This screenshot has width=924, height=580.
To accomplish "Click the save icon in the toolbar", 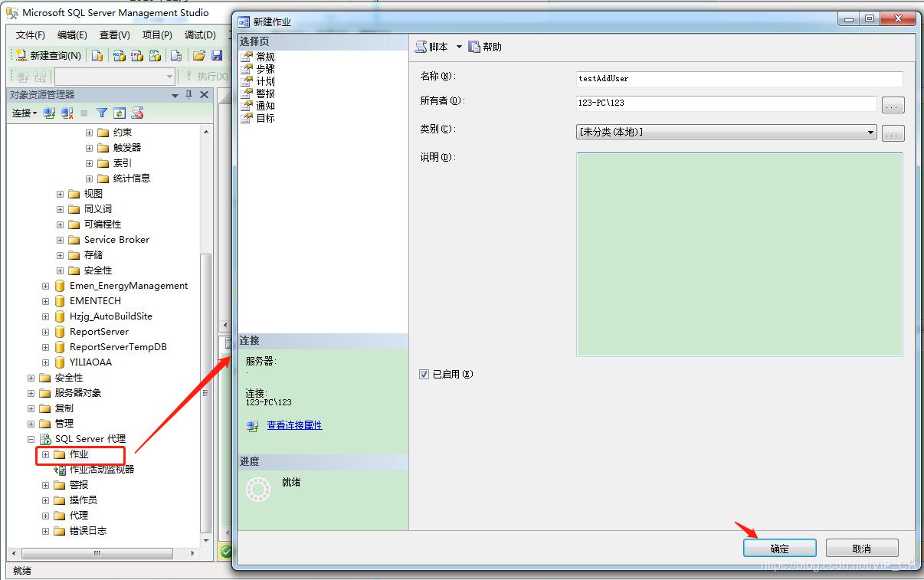I will click(218, 55).
